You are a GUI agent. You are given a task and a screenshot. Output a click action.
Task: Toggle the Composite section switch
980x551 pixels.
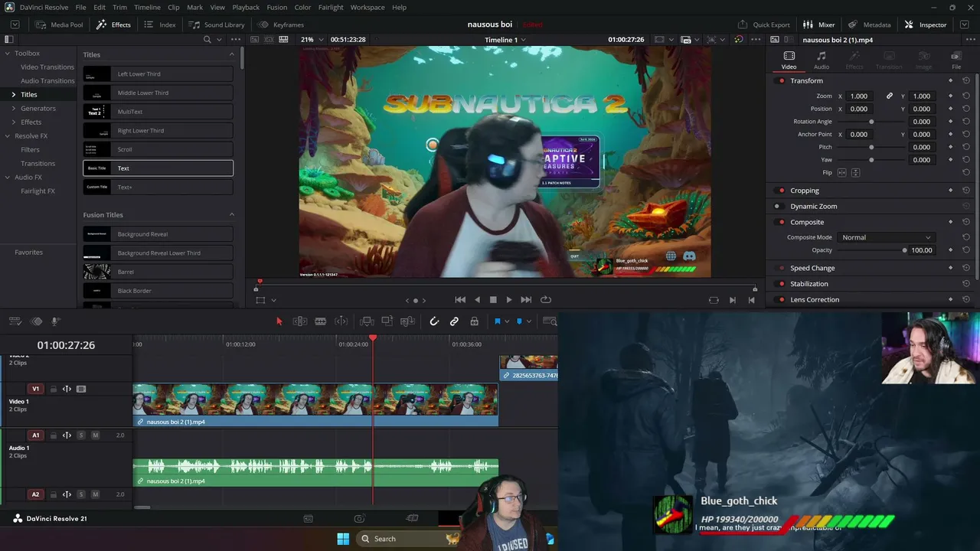(x=781, y=222)
